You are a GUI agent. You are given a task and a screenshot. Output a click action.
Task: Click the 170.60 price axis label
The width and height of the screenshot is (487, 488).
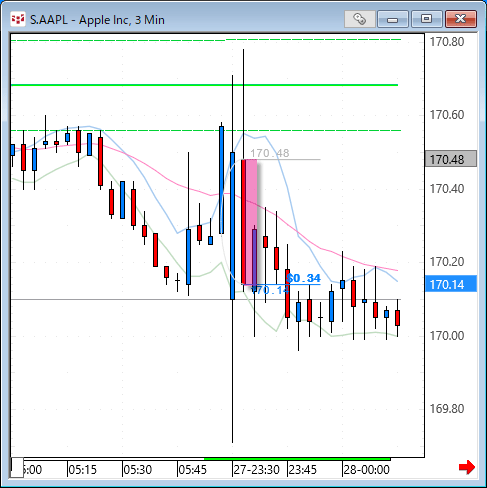point(447,115)
